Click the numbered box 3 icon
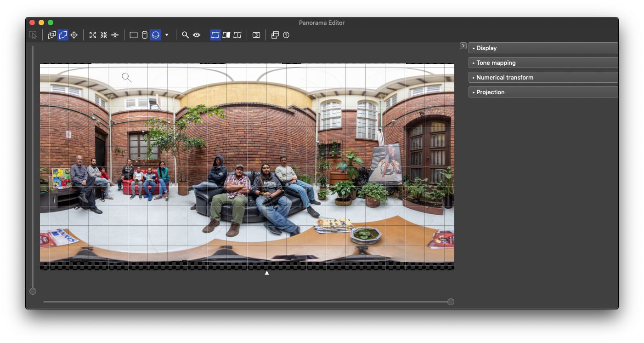The height and width of the screenshot is (343, 644). point(256,35)
